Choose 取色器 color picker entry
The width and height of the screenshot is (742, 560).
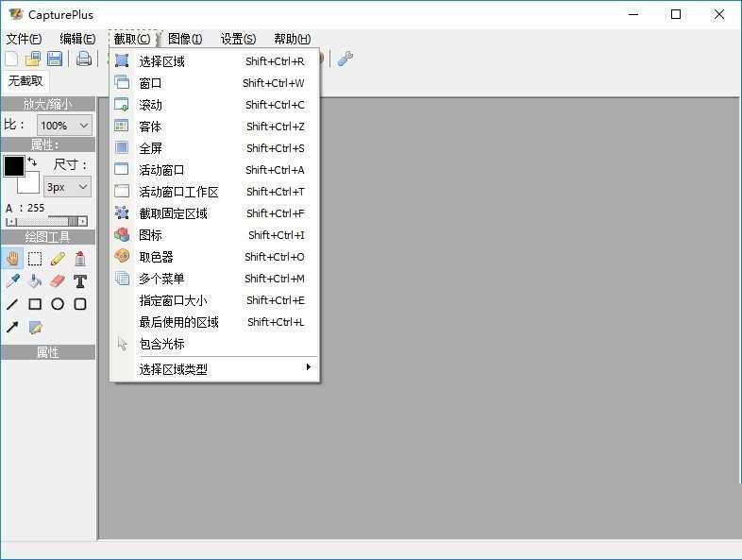click(x=214, y=257)
